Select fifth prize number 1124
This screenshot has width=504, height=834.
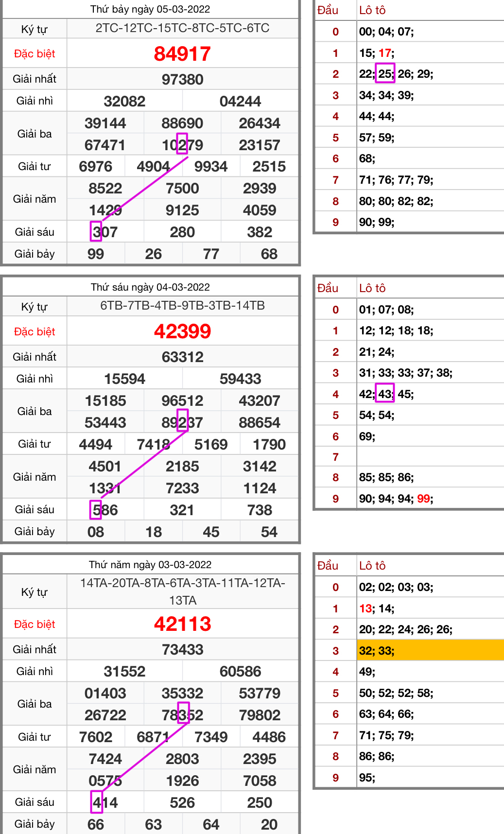(x=260, y=488)
